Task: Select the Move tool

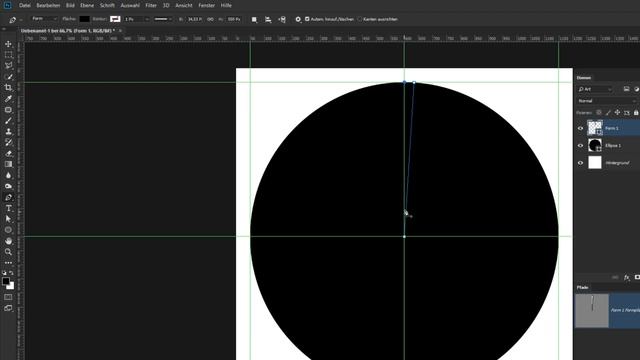Action: click(x=8, y=44)
